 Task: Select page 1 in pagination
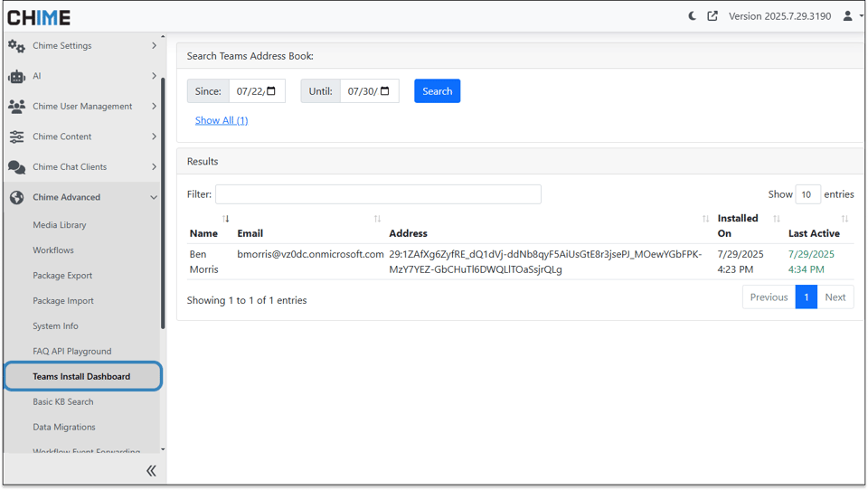807,297
